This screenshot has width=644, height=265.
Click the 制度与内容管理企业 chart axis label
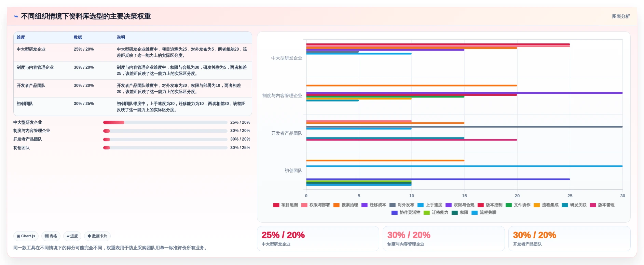(x=282, y=96)
